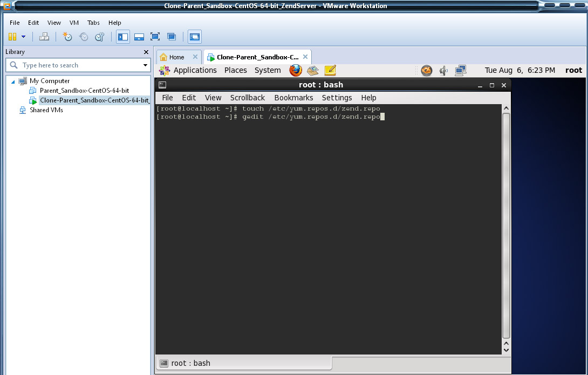The height and width of the screenshot is (375, 588).
Task: Open terminal Scrollback menu
Action: (x=248, y=98)
